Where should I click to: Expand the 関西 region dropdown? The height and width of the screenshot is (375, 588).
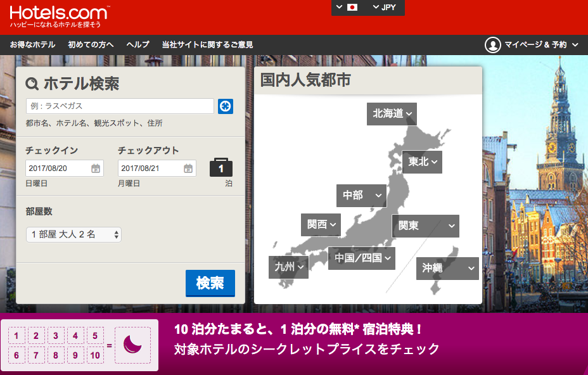coord(321,225)
